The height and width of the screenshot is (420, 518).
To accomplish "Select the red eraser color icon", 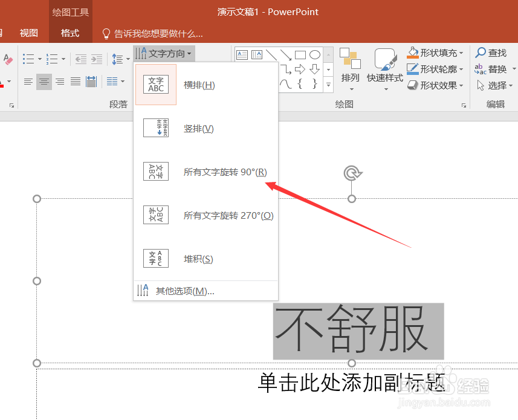I will point(8,59).
